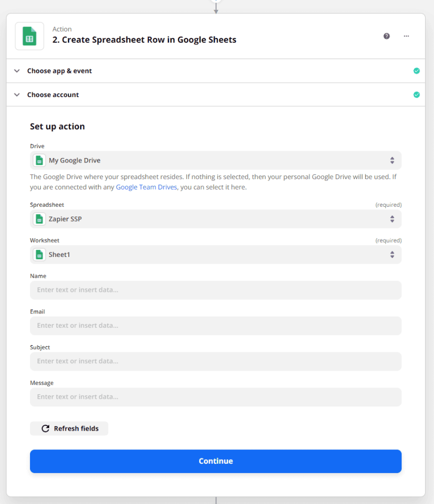Expand the Choose app & event section
434x504 pixels.
216,71
